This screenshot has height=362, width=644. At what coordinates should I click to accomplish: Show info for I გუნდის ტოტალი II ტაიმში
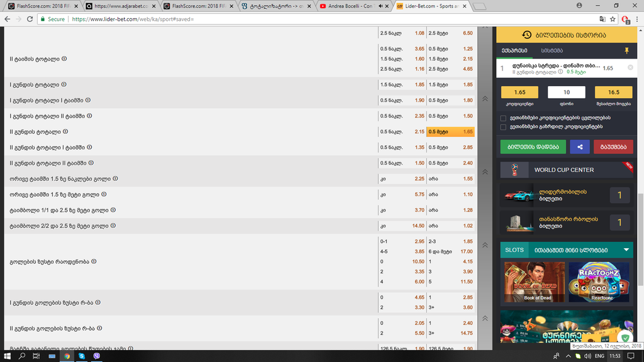click(89, 116)
